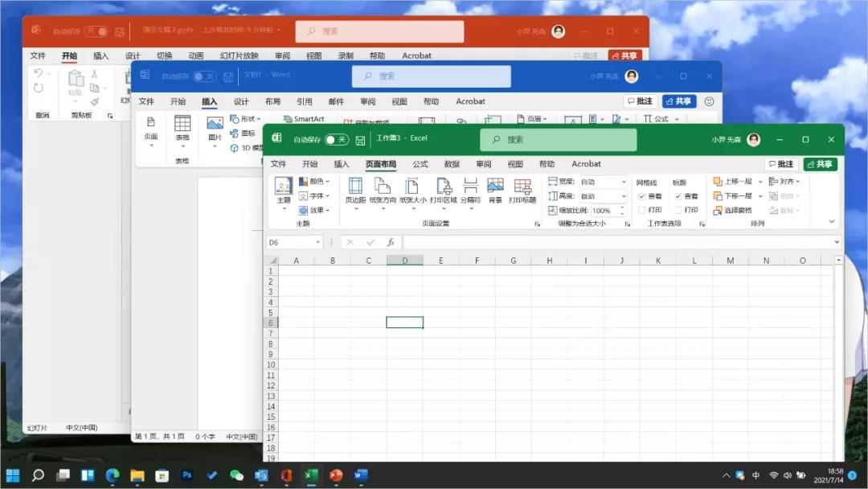The height and width of the screenshot is (489, 868).
Task: Switch to the 公式 (Formulas) ribbon tab
Action: click(420, 164)
